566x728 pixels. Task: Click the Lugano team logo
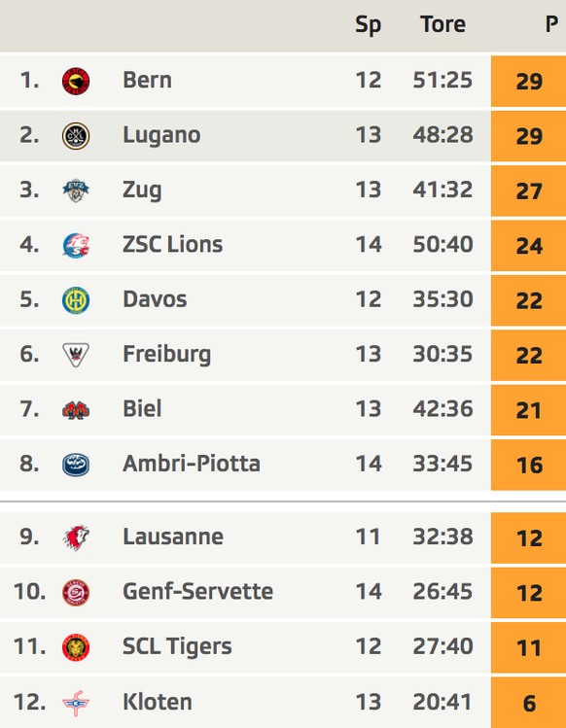coord(76,136)
